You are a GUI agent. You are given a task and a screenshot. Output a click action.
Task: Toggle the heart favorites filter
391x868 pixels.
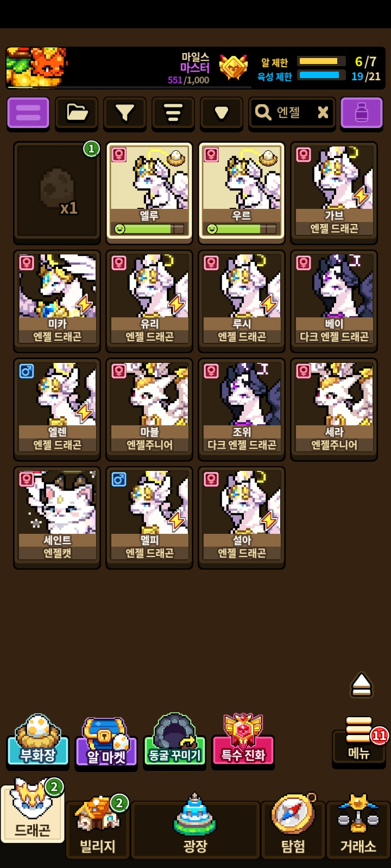222,113
